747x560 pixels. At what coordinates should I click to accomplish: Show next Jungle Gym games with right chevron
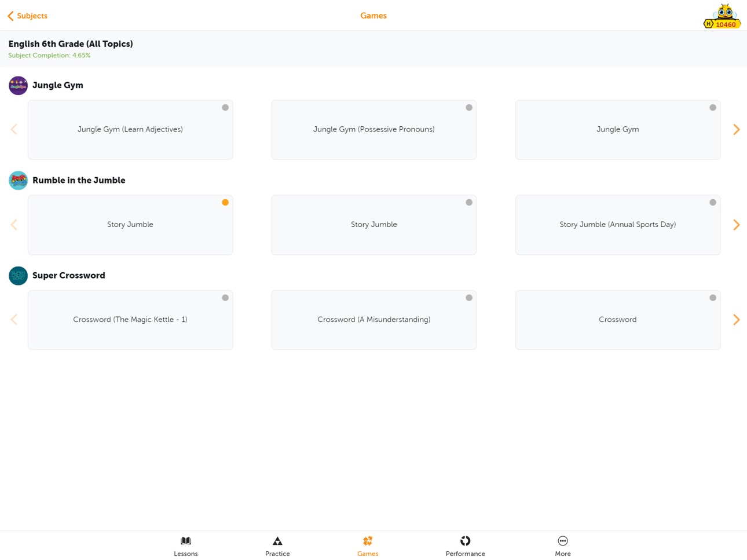(737, 130)
